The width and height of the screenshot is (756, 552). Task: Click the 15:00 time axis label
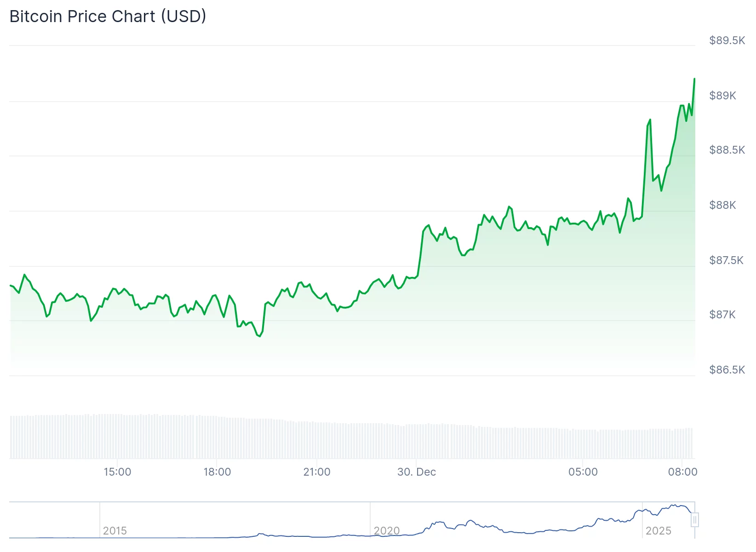pyautogui.click(x=118, y=471)
